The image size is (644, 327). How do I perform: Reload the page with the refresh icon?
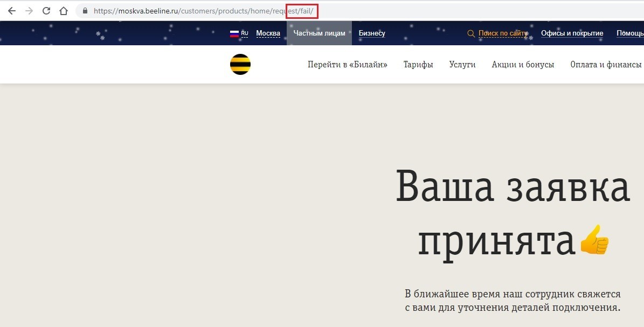tap(46, 11)
